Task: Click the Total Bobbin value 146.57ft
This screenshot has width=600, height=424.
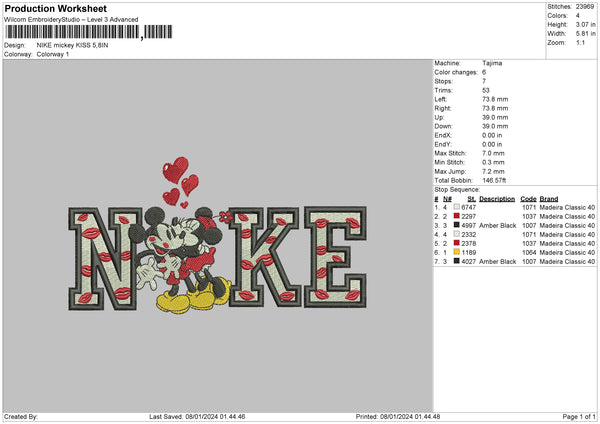Action: (494, 180)
